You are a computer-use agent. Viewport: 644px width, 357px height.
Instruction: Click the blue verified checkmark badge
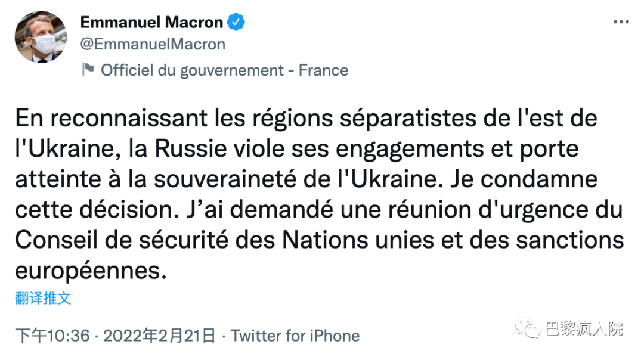pos(237,23)
